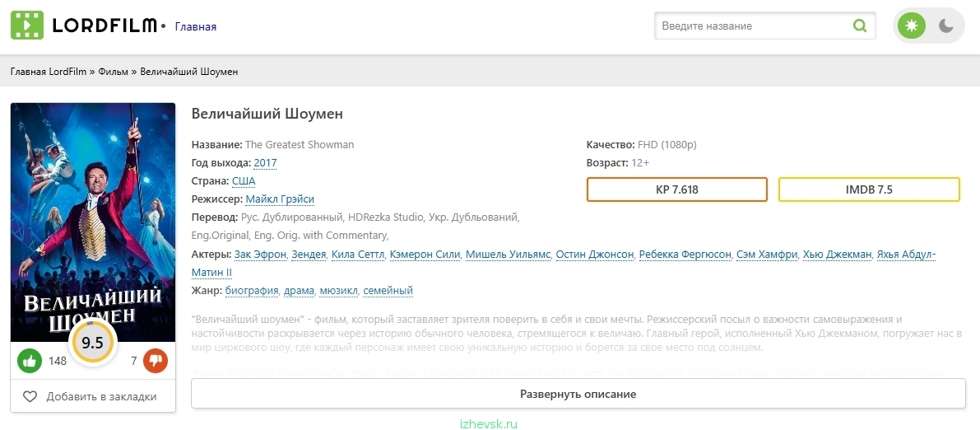
Task: Switch to light theme sun icon
Action: click(x=911, y=26)
